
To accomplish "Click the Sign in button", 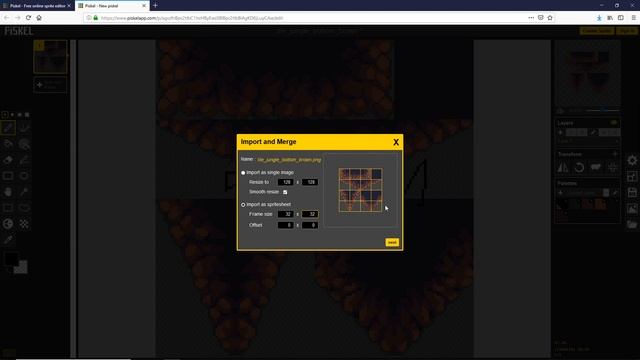I will click(627, 31).
